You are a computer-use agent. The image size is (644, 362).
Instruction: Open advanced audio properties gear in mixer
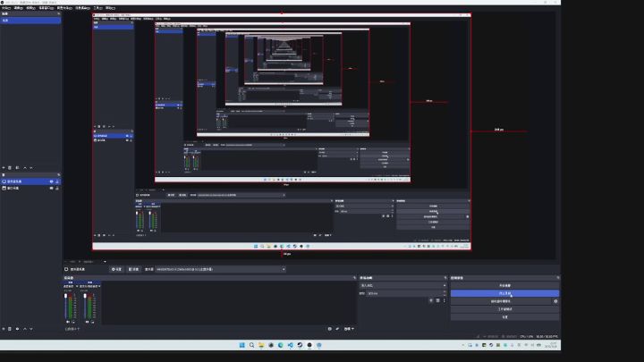329,329
